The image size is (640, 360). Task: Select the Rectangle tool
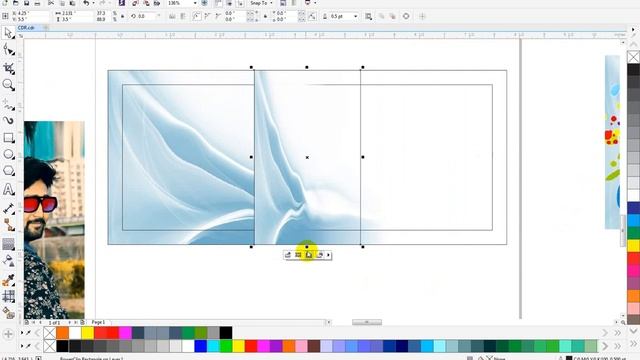[x=8, y=138]
